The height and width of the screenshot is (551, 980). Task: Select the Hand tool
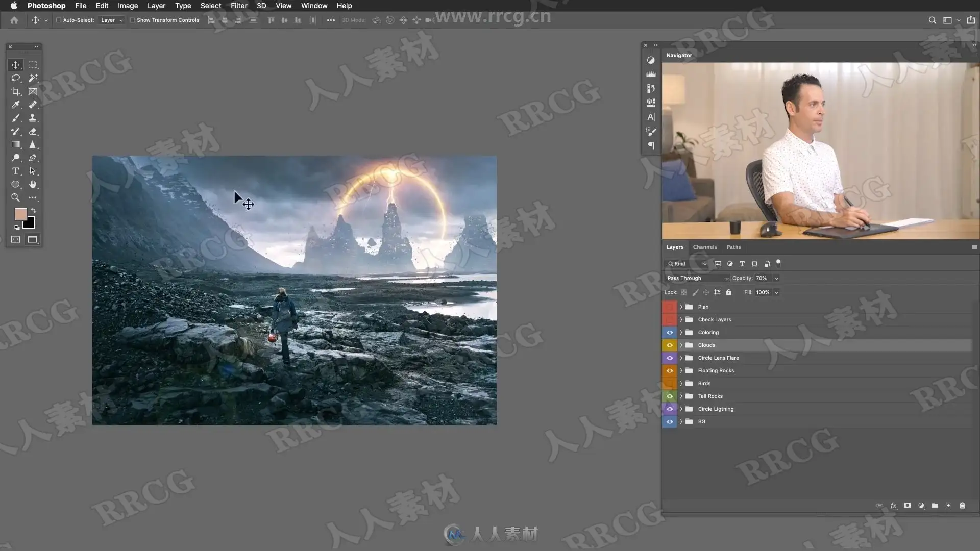(33, 184)
